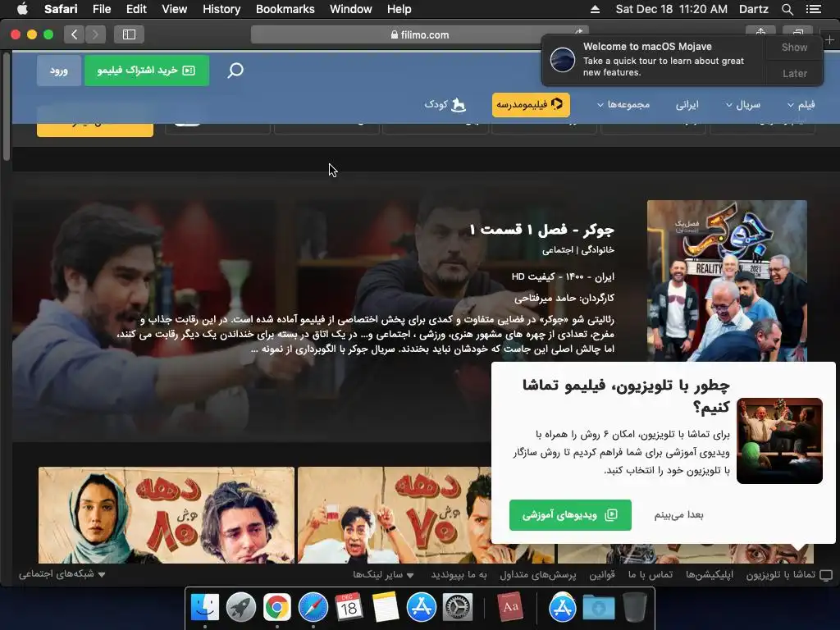
Task: Open App Store icon next to Notes
Action: point(422,607)
